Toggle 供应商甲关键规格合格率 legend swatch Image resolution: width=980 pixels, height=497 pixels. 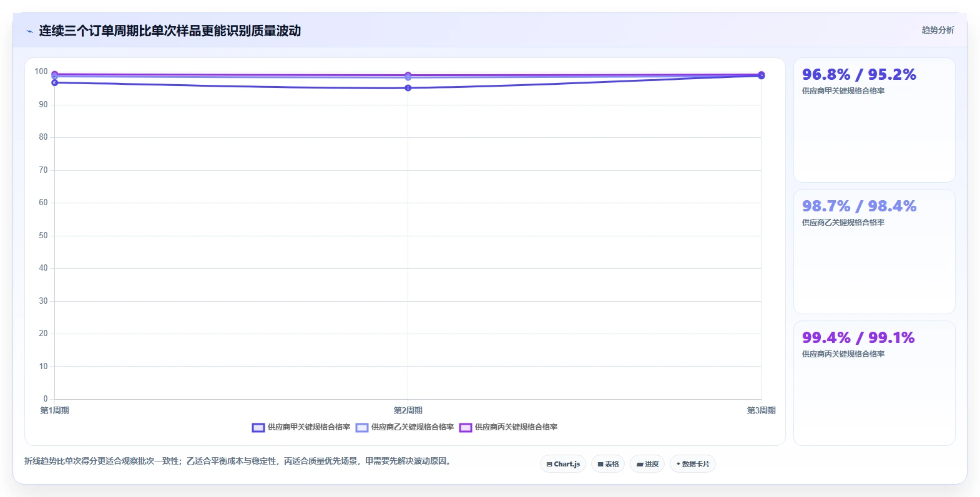[x=258, y=427]
